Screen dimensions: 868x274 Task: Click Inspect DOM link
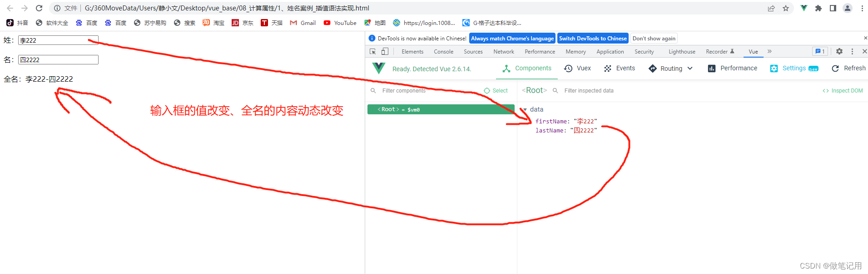843,91
